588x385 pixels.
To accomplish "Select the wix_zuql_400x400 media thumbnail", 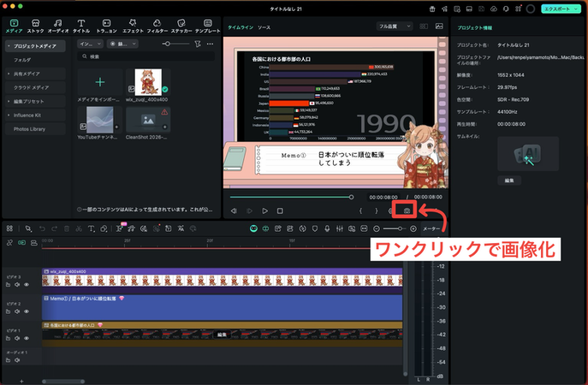I will click(x=148, y=82).
